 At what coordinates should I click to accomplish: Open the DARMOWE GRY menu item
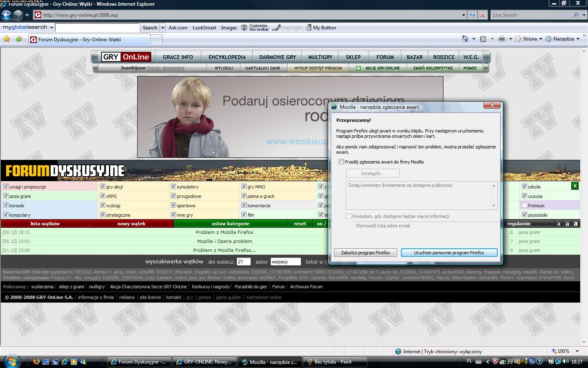point(278,57)
